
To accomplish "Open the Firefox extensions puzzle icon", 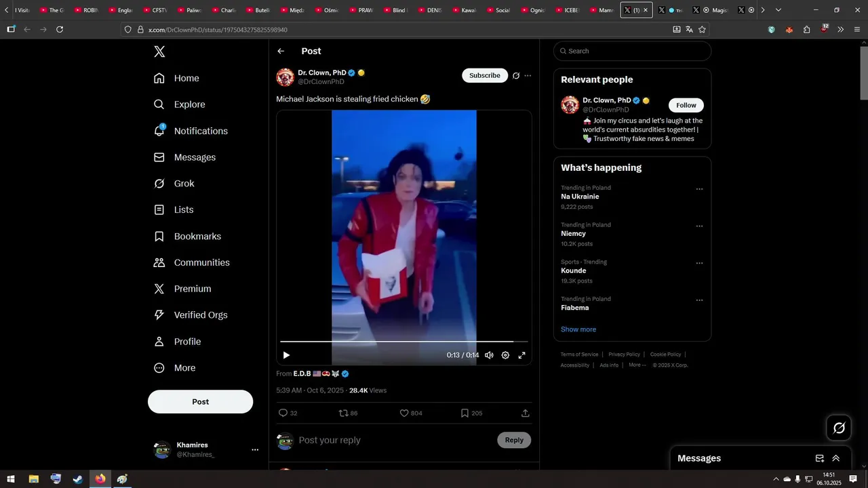I will pos(806,29).
